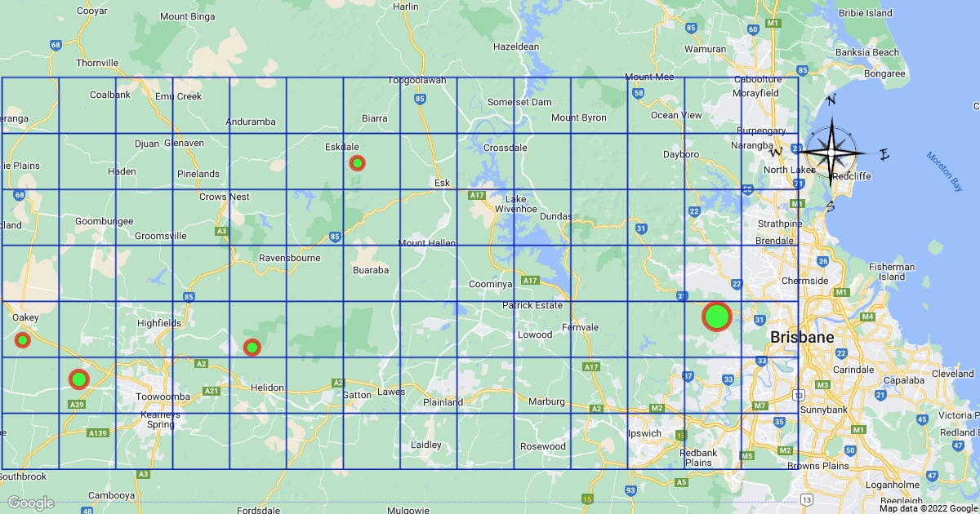The image size is (980, 514).
Task: Click the Gatton place label
Action: [358, 394]
